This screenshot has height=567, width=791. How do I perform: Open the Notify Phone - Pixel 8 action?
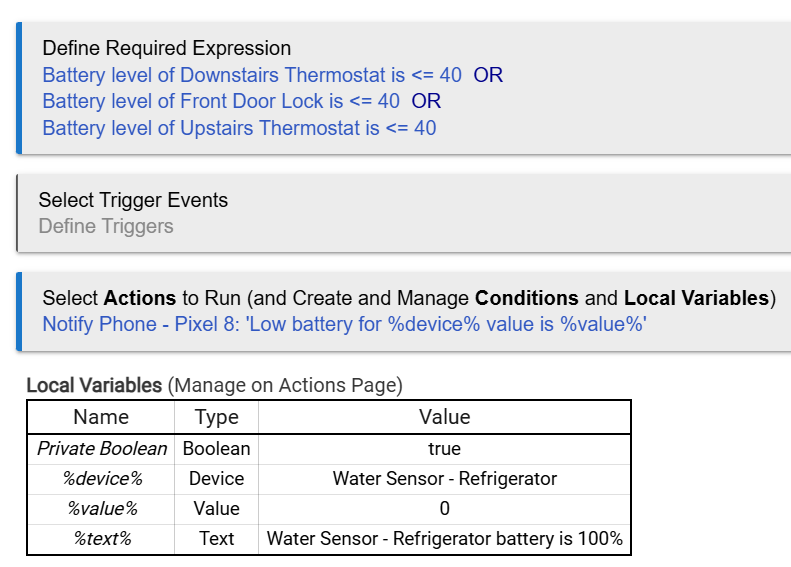click(344, 324)
